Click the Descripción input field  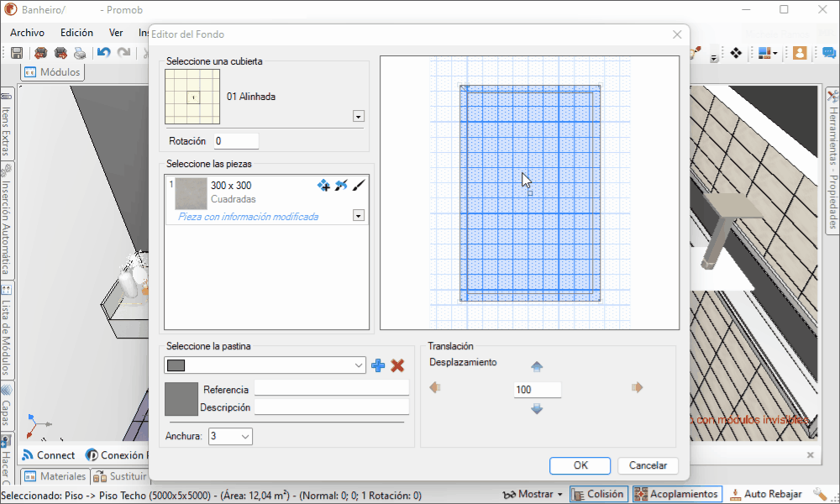tap(332, 407)
